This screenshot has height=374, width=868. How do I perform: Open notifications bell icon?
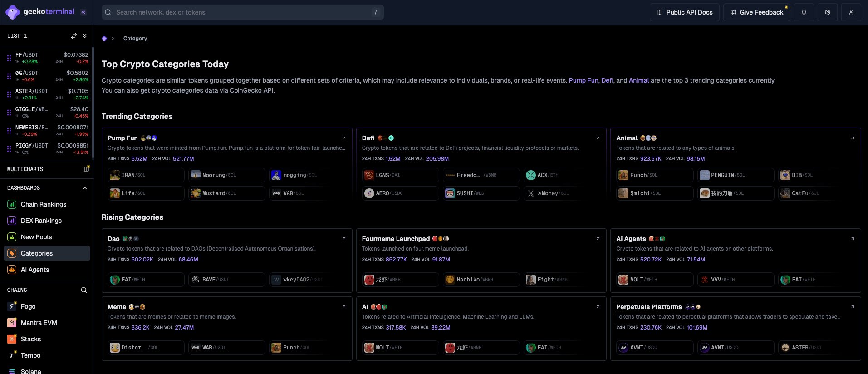coord(804,12)
